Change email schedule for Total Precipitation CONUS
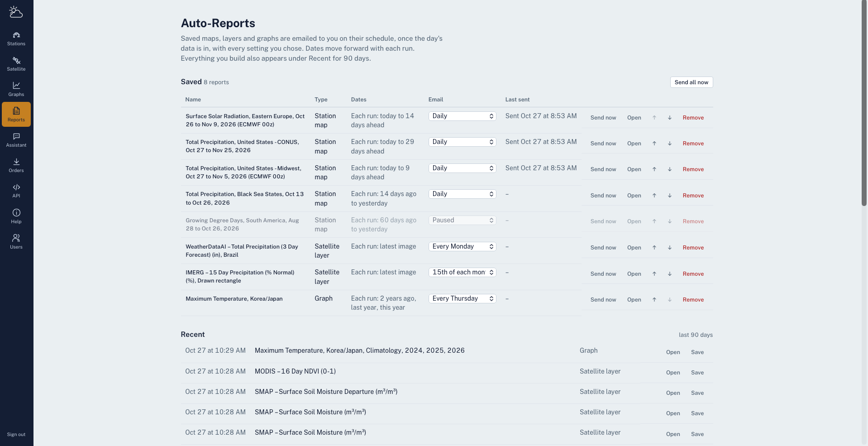This screenshot has height=446, width=868. click(x=462, y=142)
